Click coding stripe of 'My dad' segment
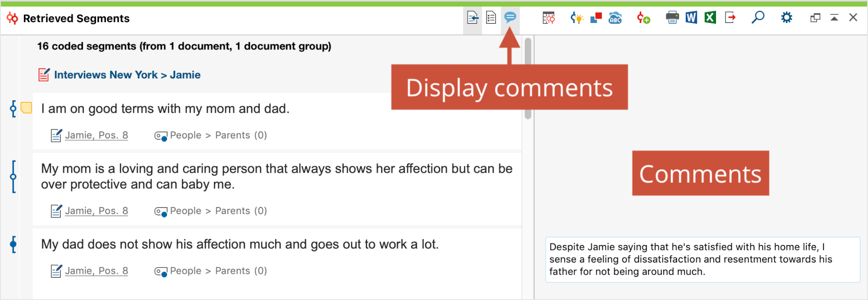This screenshot has width=868, height=300. pyautogui.click(x=13, y=244)
